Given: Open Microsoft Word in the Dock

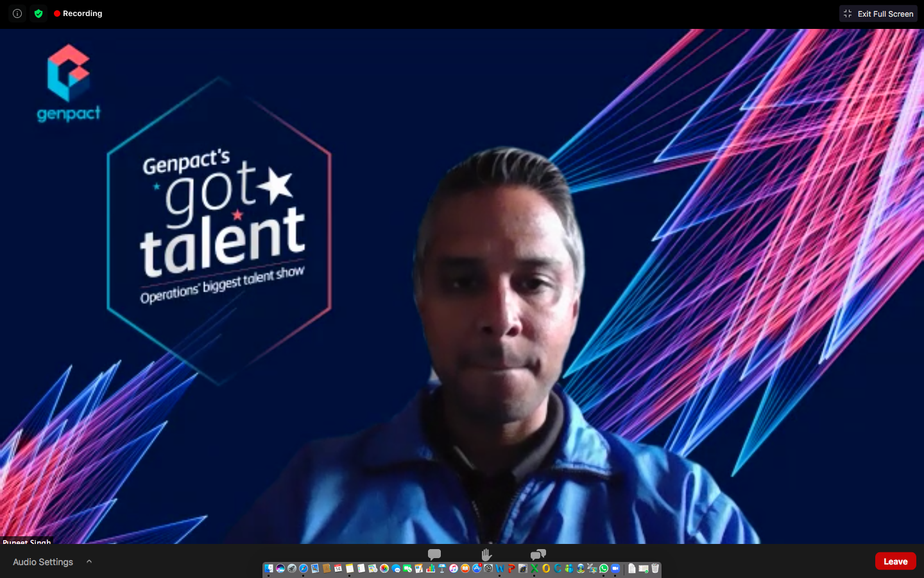Looking at the screenshot, I should 500,568.
